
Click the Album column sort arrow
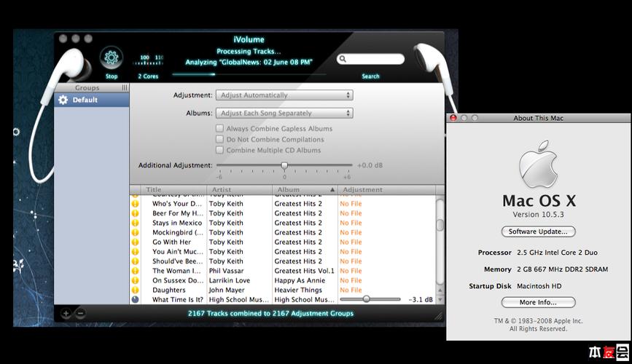pos(332,190)
